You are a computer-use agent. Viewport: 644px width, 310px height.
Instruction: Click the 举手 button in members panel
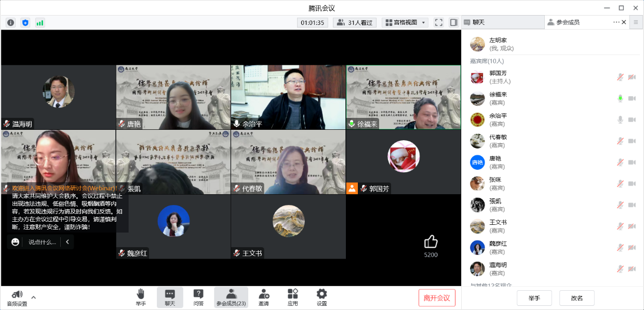click(534, 298)
